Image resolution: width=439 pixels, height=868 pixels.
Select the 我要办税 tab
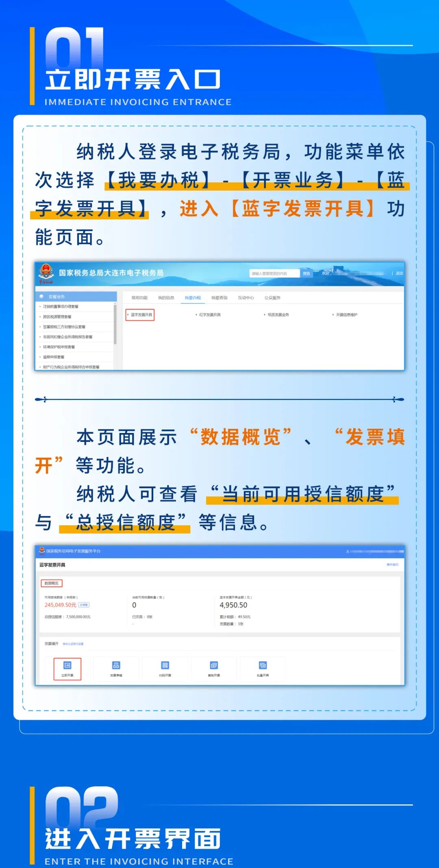coord(193,298)
